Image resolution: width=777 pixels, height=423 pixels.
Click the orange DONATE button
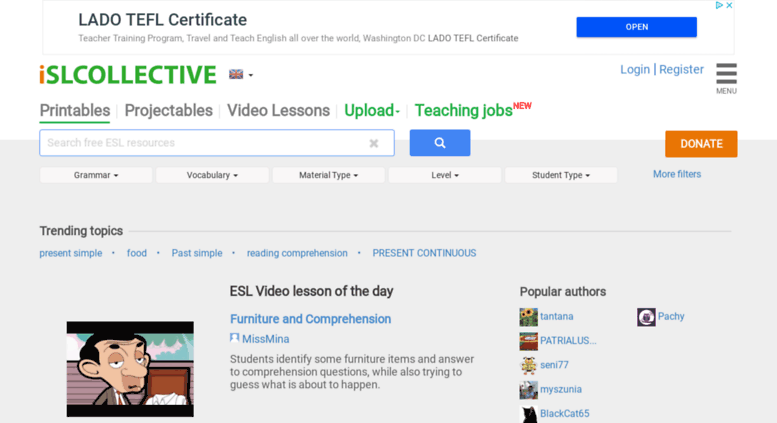pos(701,144)
